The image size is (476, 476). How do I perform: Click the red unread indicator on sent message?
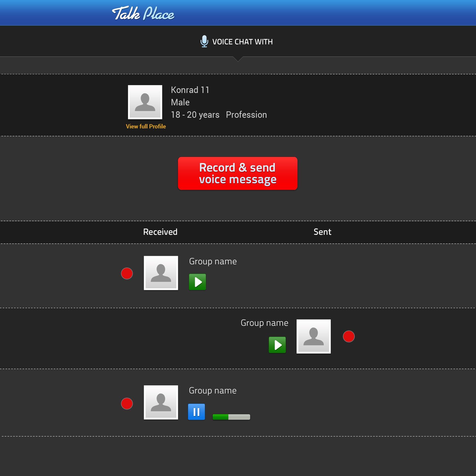pyautogui.click(x=349, y=336)
